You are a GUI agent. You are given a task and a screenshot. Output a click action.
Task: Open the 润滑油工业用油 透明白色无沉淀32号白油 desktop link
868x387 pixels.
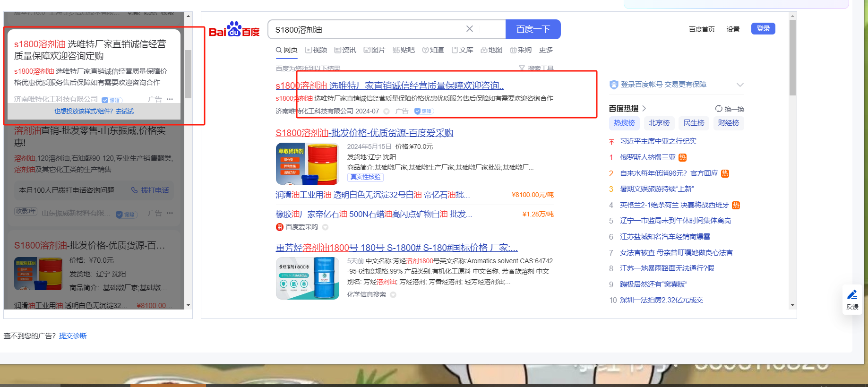(x=373, y=195)
